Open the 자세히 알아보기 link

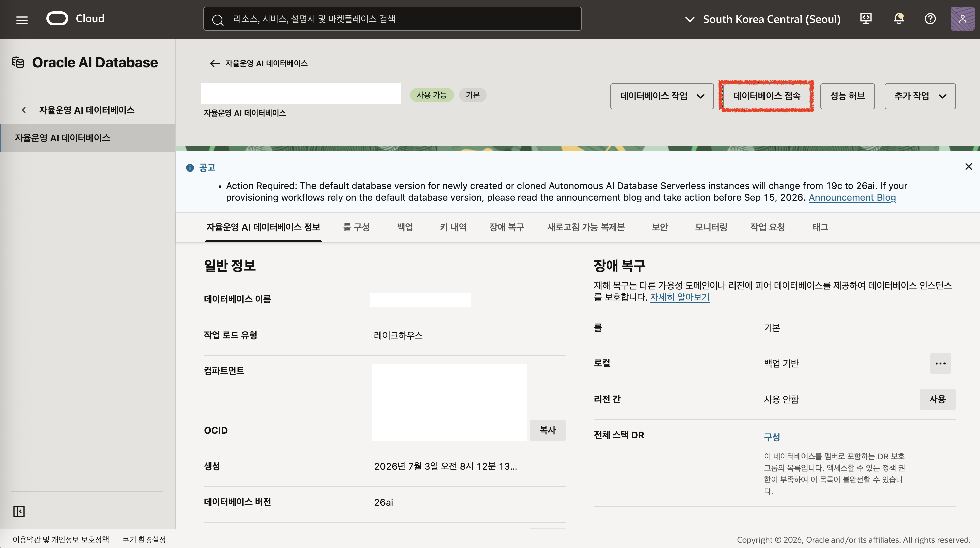tap(680, 297)
